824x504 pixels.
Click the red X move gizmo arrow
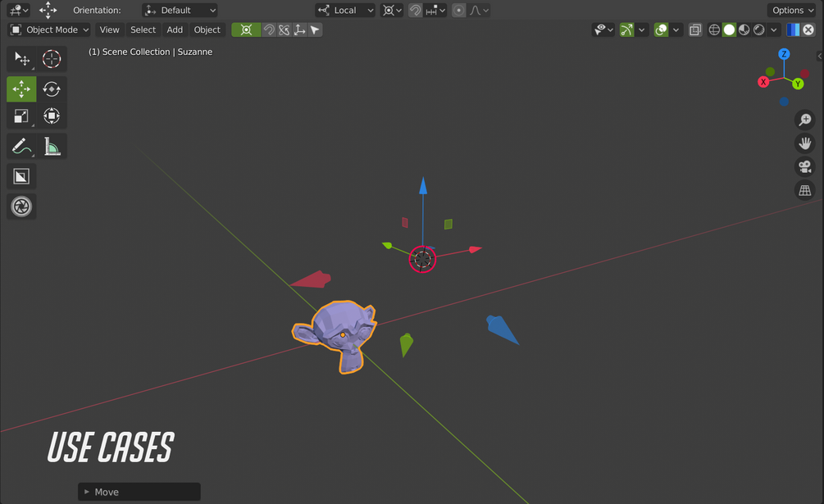[475, 249]
